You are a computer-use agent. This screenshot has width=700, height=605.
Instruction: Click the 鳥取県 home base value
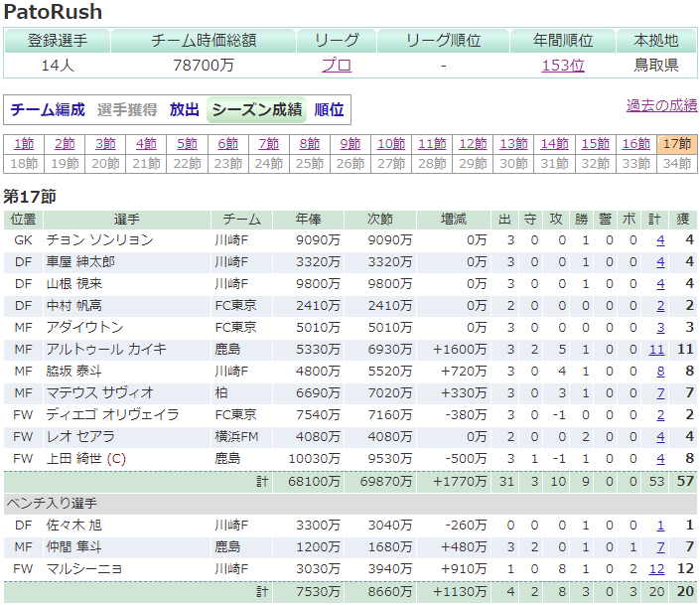click(x=656, y=66)
